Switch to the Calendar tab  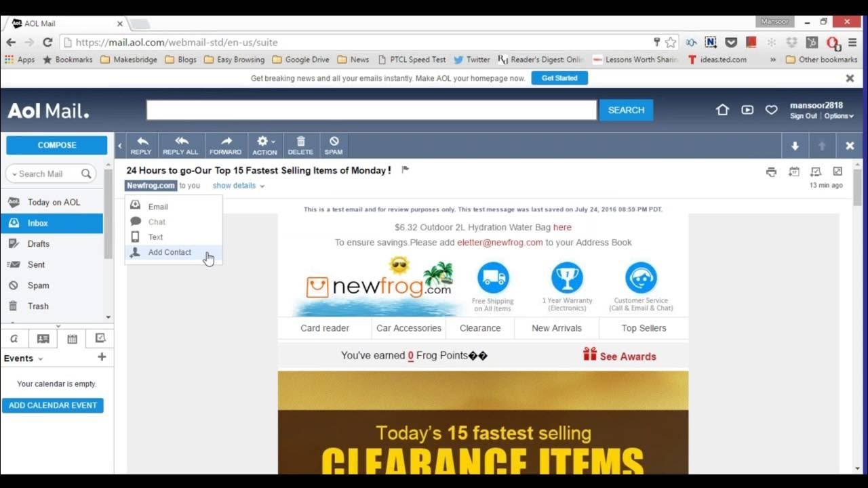72,338
